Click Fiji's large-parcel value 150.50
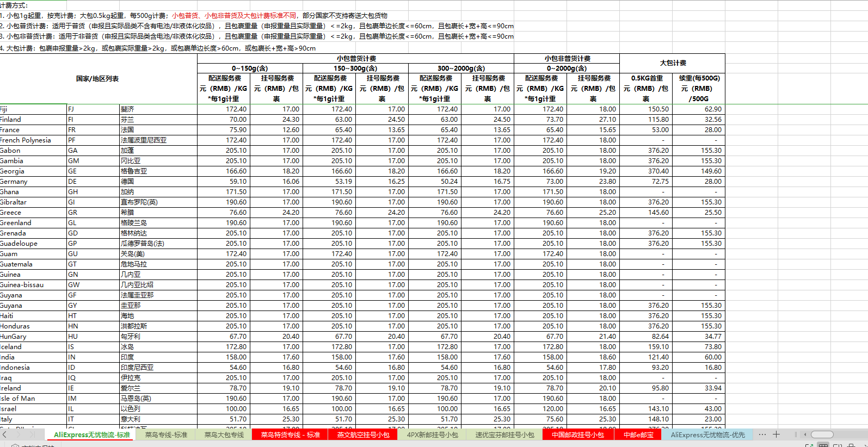Image resolution: width=868 pixels, height=447 pixels. pyautogui.click(x=646, y=109)
